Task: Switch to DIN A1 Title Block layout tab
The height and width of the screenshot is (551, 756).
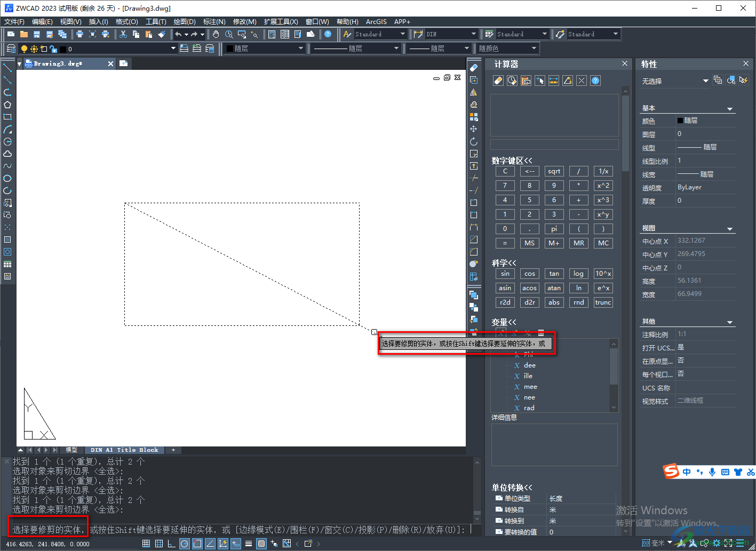Action: pyautogui.click(x=124, y=450)
